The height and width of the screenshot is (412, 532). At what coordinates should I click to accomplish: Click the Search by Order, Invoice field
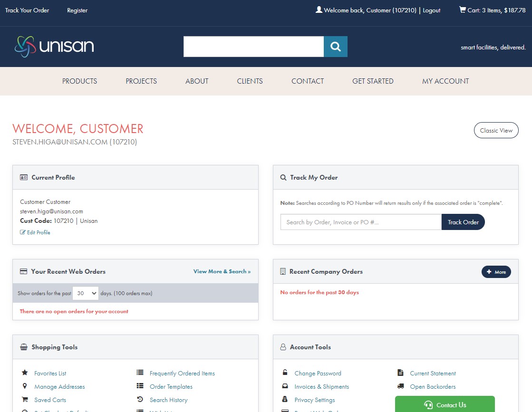361,222
